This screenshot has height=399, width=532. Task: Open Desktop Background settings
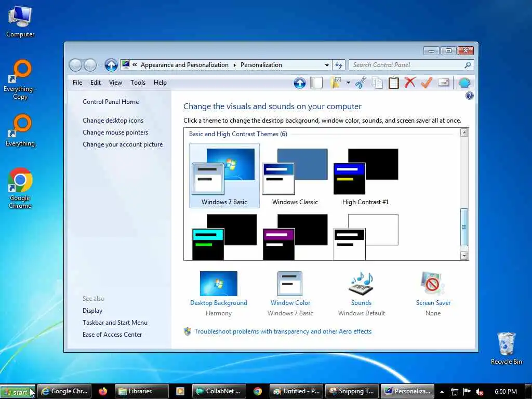click(x=219, y=294)
